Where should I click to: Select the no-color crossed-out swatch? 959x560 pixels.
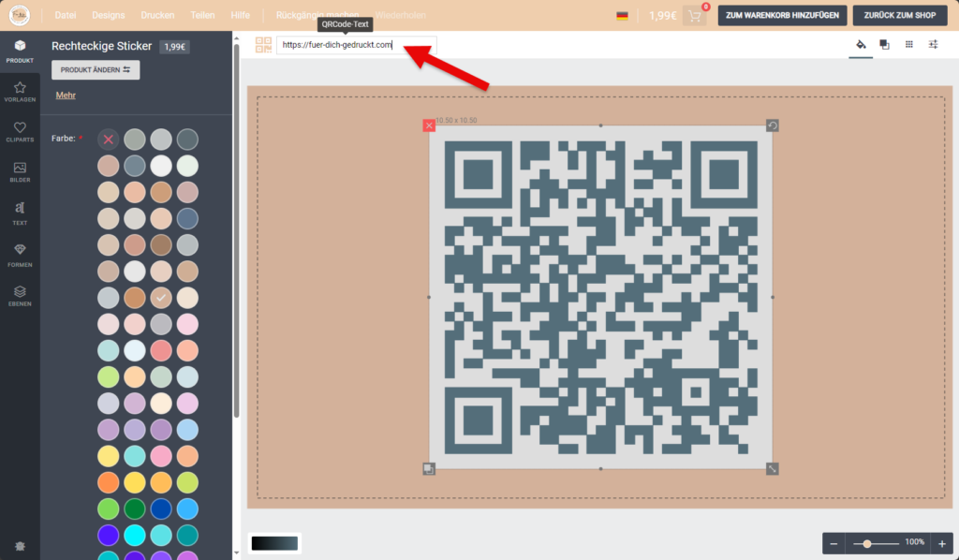coord(109,139)
